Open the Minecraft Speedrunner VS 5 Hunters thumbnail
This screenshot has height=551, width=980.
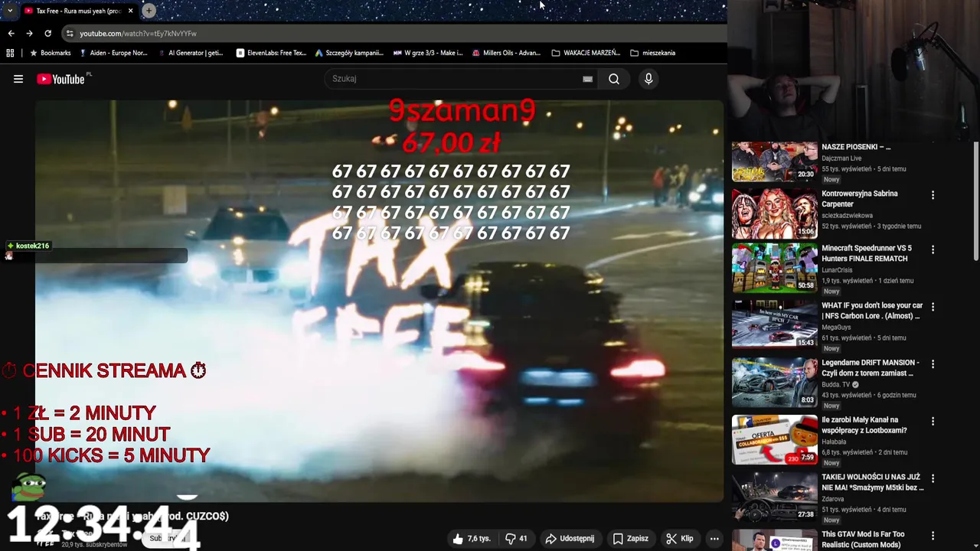pos(775,268)
